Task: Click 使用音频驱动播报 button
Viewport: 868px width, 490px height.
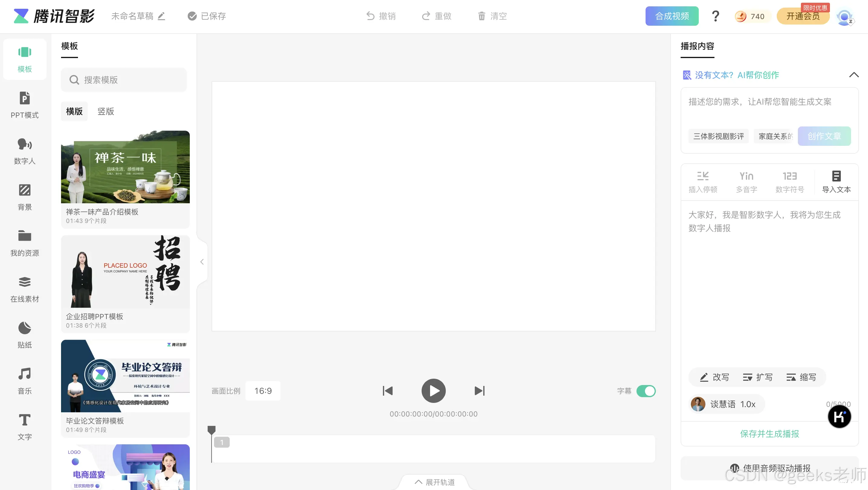Action: click(769, 469)
